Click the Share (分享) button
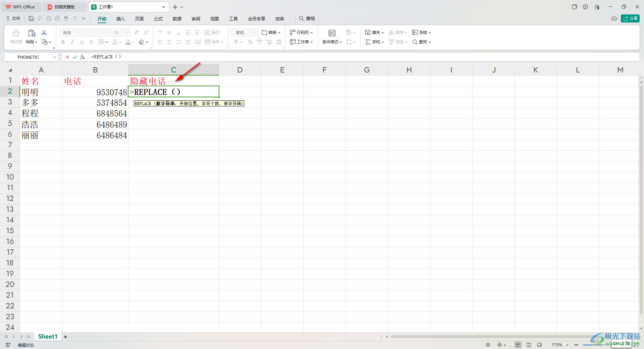Image resolution: width=644 pixels, height=349 pixels. point(630,18)
